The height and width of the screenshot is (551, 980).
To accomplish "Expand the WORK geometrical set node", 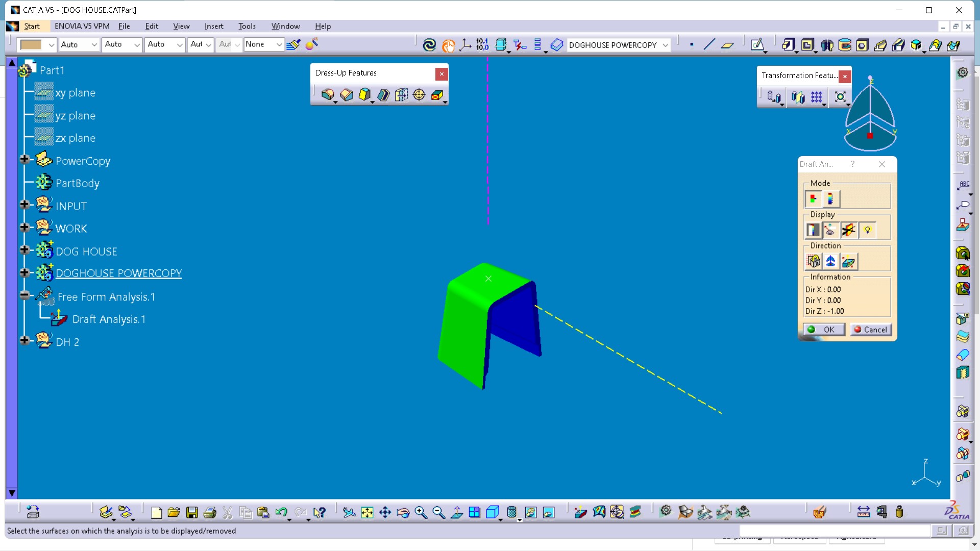I will 24,227.
